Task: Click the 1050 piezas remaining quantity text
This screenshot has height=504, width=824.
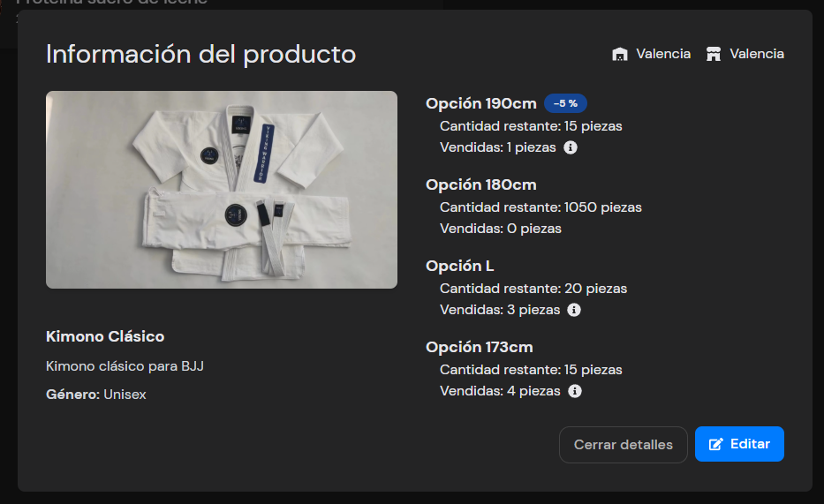Action: pos(602,207)
